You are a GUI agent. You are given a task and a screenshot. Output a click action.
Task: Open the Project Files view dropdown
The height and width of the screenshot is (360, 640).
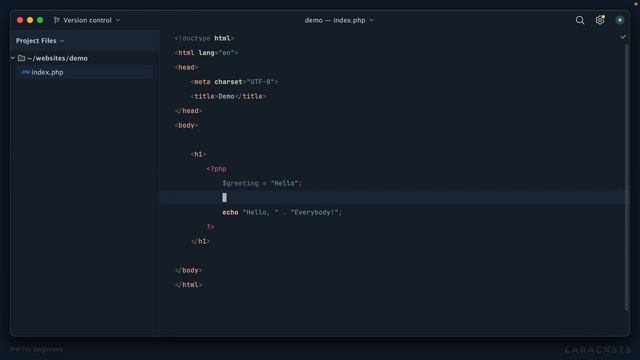[40, 41]
